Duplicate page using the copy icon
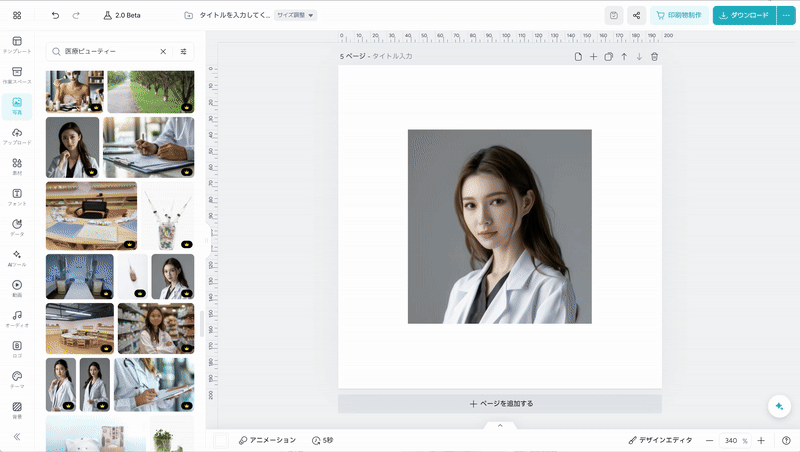Screen dimensions: 800x452 (608, 57)
